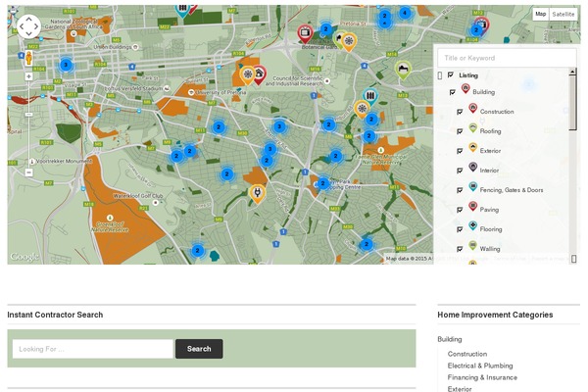Viewport: 588px width, 392px height.
Task: Click orange snowflake pin beside red house pin
Action: click(x=248, y=75)
